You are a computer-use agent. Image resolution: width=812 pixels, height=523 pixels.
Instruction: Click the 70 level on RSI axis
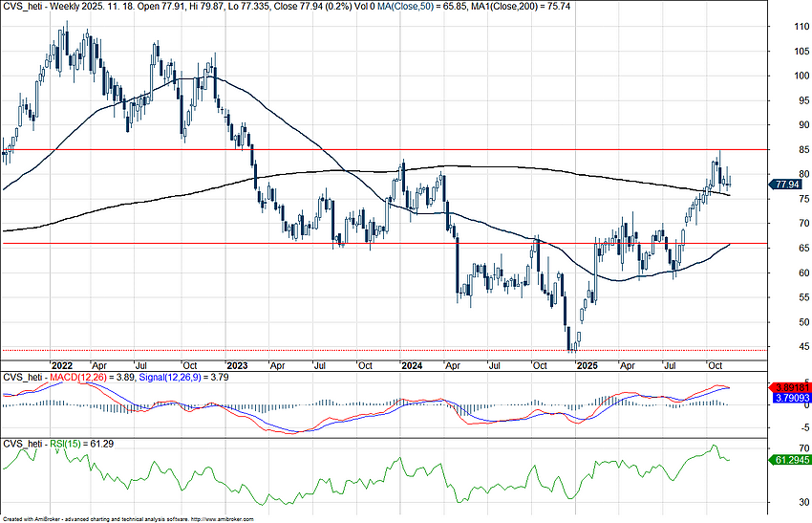click(x=779, y=447)
